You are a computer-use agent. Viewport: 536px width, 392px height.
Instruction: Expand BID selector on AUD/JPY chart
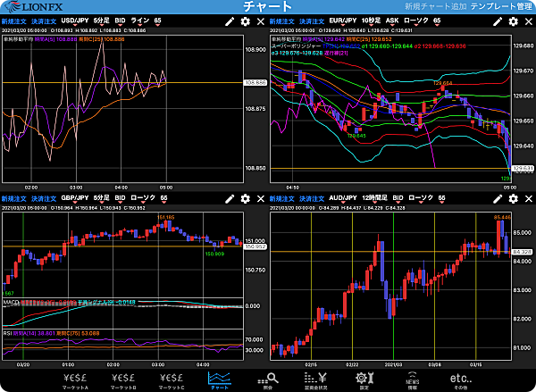398,198
